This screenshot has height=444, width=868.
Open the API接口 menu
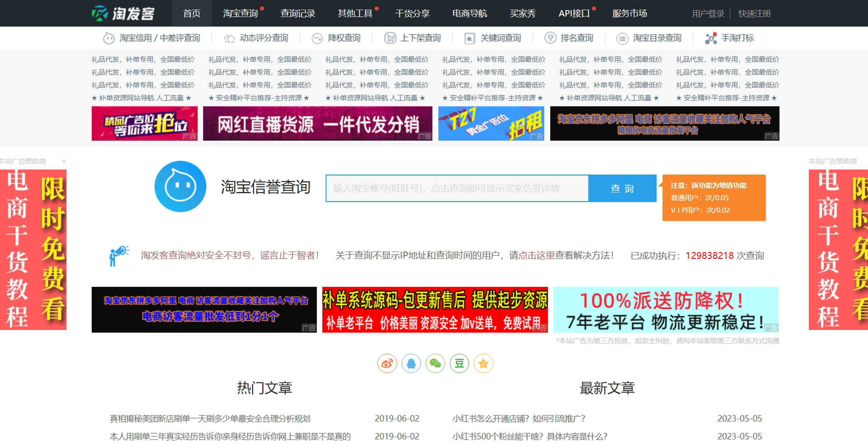click(x=574, y=14)
